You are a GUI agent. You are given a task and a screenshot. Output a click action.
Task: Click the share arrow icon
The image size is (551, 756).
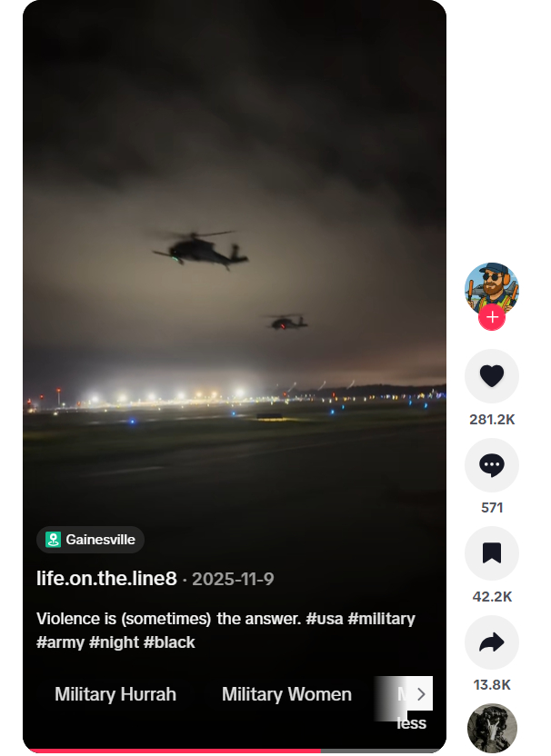(491, 642)
